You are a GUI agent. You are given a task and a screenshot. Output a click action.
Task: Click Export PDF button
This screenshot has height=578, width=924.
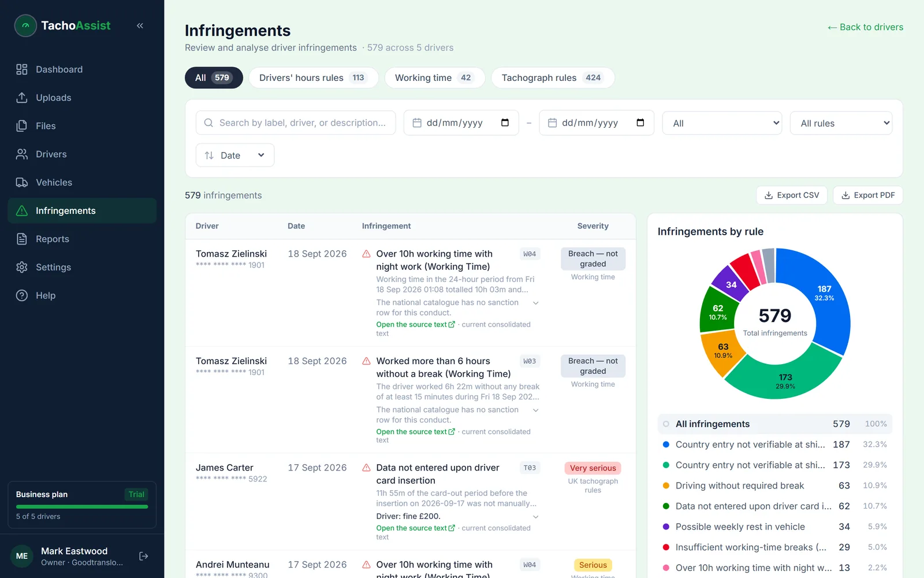(868, 195)
